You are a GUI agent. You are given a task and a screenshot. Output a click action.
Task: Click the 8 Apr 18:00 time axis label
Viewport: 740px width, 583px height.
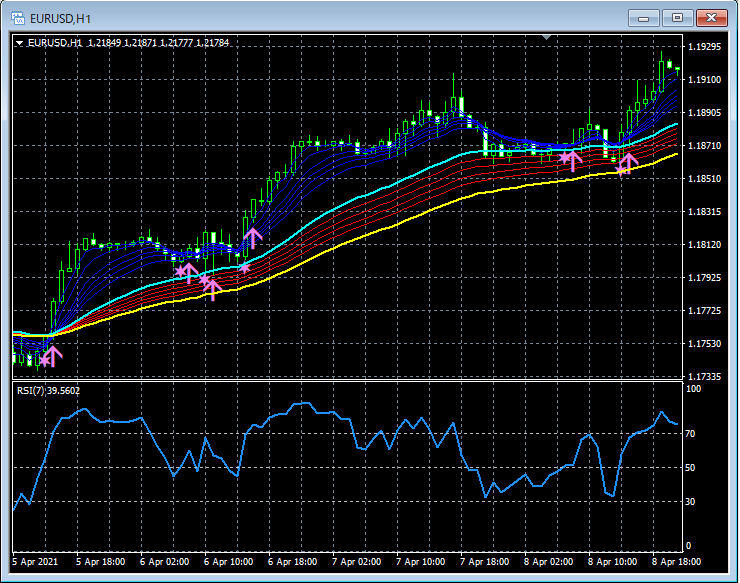675,562
